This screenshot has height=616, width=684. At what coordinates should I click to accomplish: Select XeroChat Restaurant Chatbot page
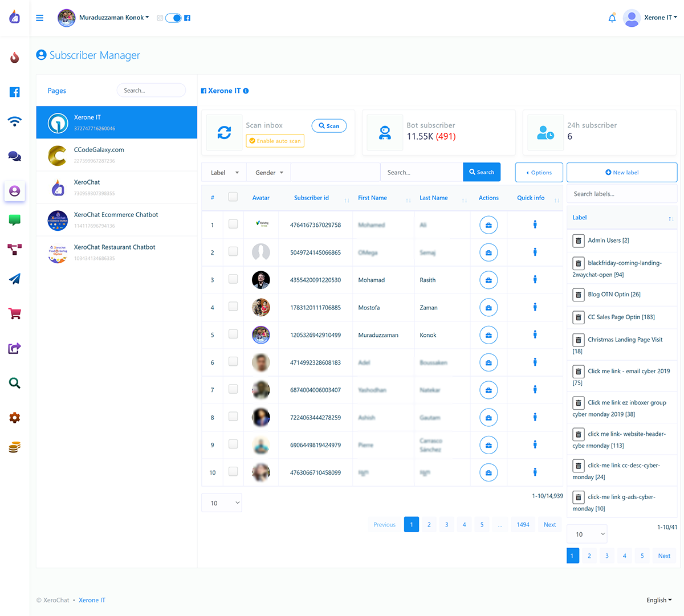tap(117, 252)
